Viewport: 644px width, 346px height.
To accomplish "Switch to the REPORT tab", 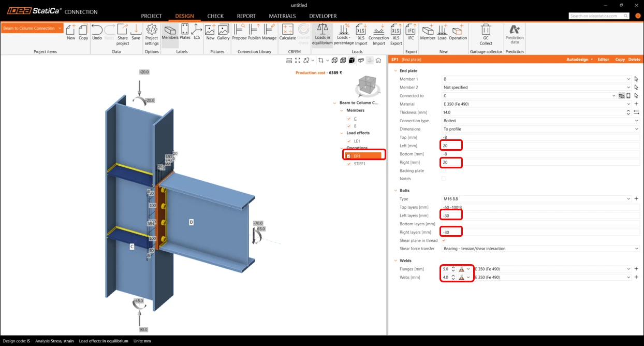I will 246,16.
